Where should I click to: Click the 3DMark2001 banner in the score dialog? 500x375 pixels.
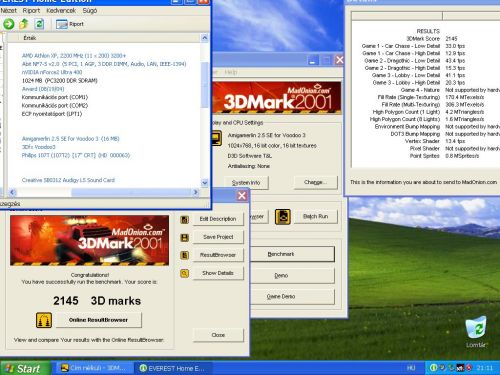[x=89, y=240]
